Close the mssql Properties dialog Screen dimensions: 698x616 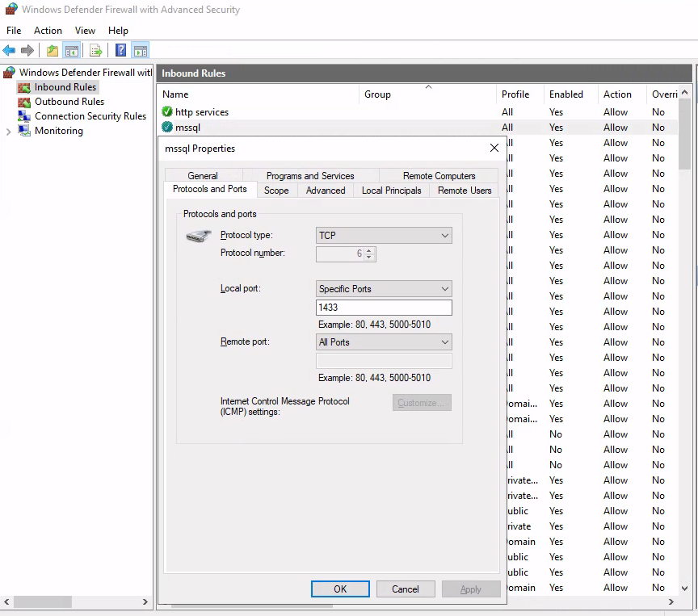(494, 148)
